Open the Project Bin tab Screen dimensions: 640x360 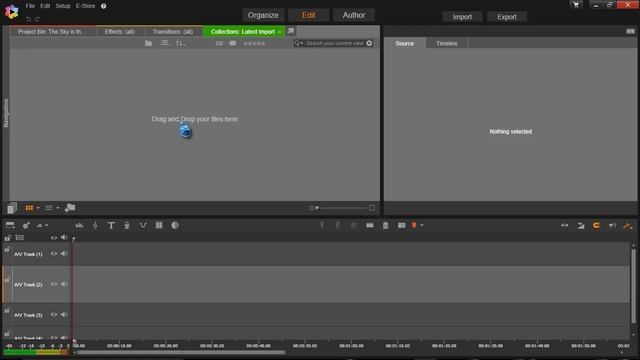[53, 32]
